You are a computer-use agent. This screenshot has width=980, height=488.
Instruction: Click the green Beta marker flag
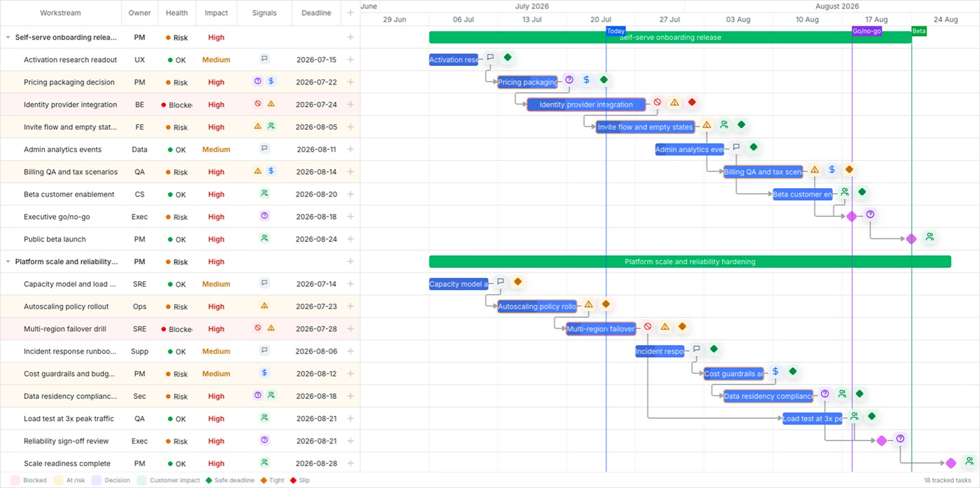click(x=919, y=31)
